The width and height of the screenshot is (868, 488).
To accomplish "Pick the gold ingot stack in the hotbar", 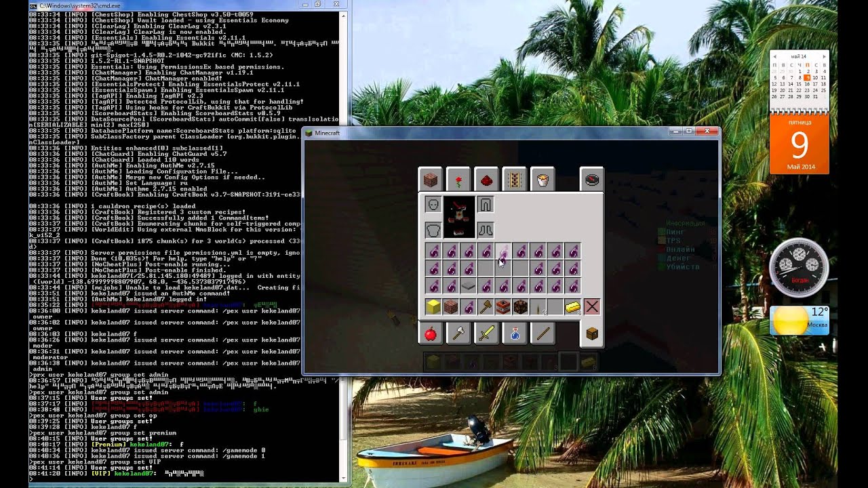I will click(572, 307).
